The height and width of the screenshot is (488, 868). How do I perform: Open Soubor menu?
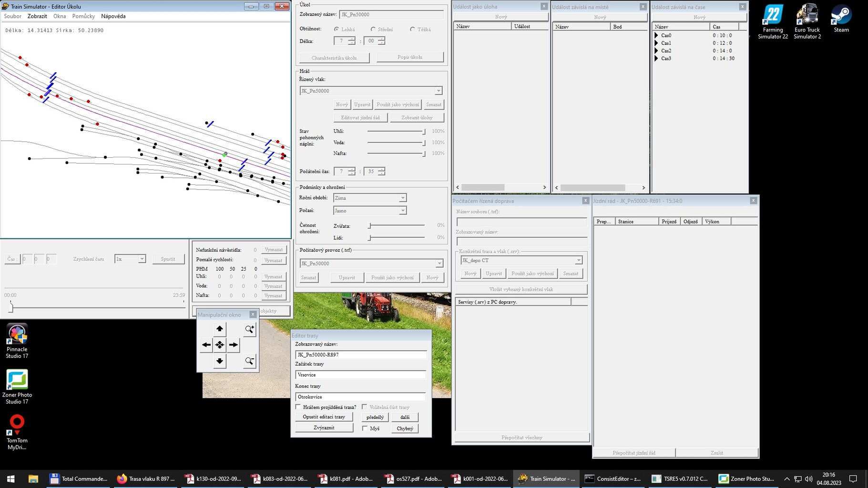coord(12,16)
